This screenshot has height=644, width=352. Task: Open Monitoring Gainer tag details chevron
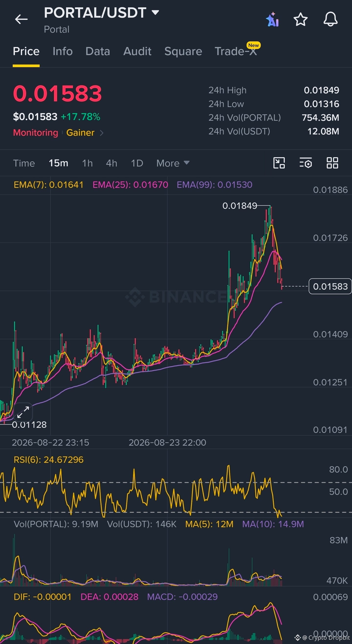click(x=102, y=133)
